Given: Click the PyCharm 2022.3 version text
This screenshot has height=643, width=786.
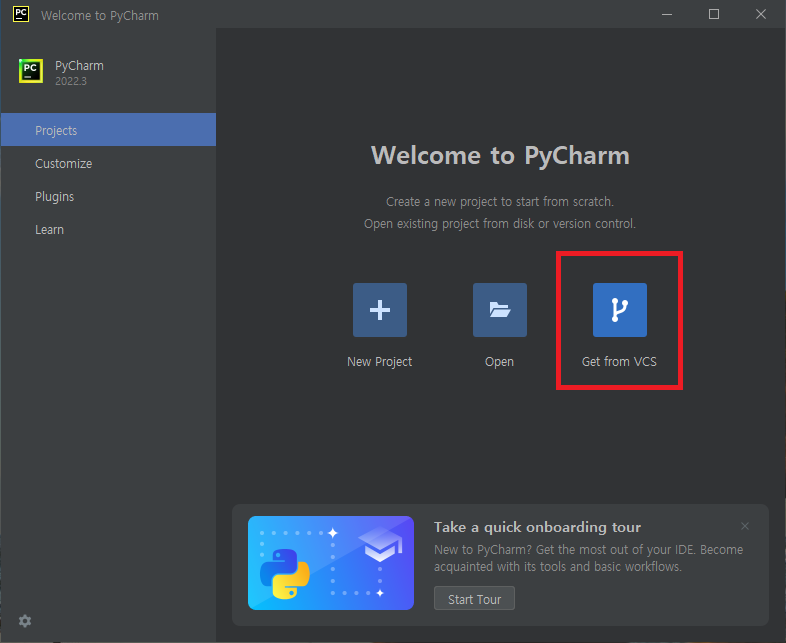Looking at the screenshot, I should point(71,81).
